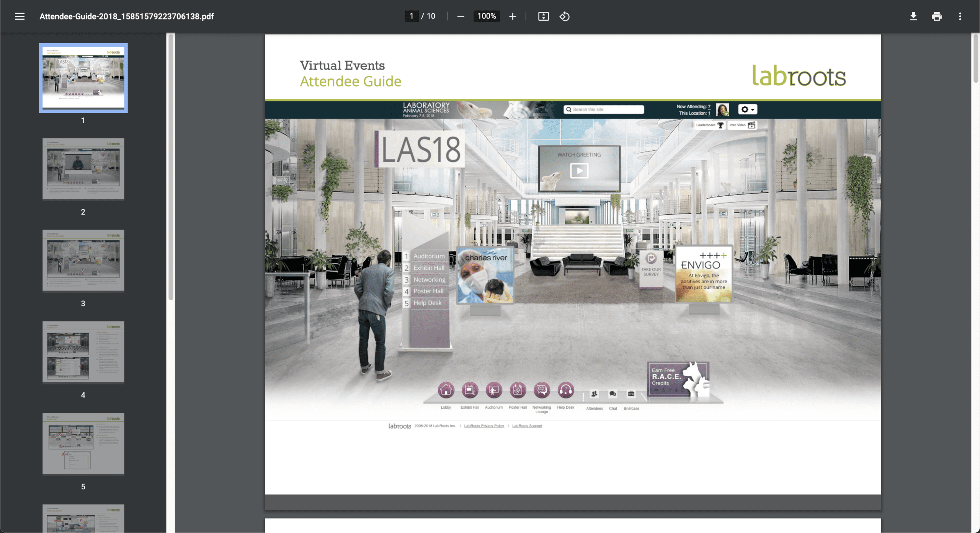Image resolution: width=980 pixels, height=533 pixels.
Task: Select page 5 thumbnail
Action: point(83,443)
